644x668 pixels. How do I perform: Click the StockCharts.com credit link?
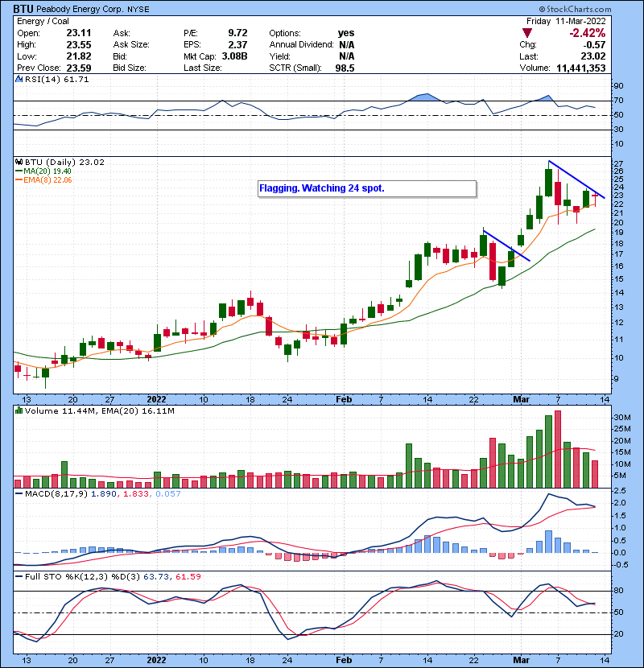(575, 9)
